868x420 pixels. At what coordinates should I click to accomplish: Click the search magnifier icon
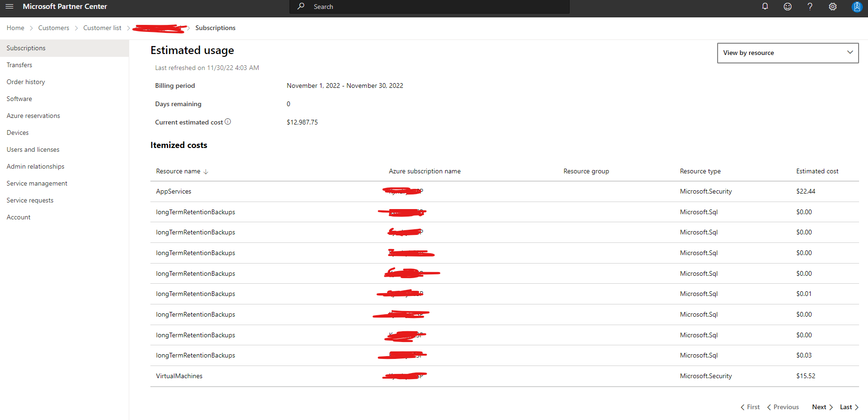tap(301, 6)
